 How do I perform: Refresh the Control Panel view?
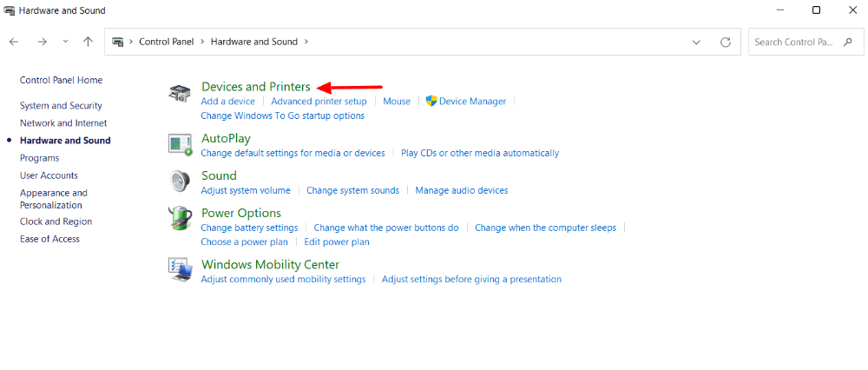(x=725, y=42)
